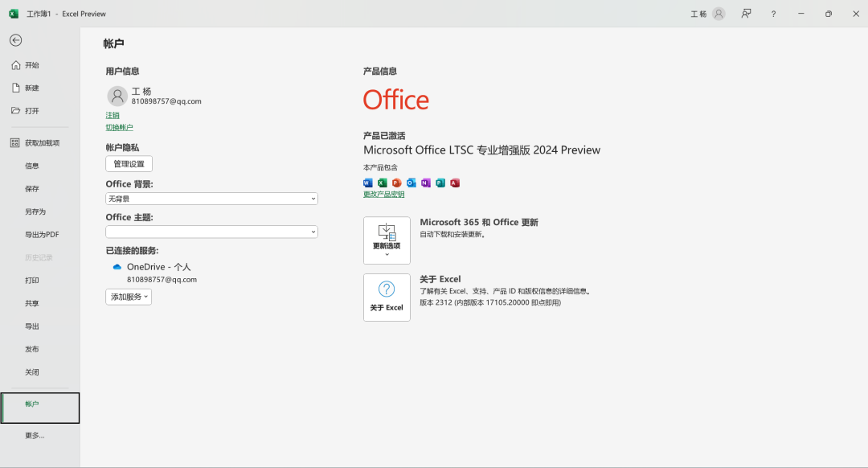Click the profile avatar under 用户信息
The width and height of the screenshot is (868, 468).
pos(117,96)
